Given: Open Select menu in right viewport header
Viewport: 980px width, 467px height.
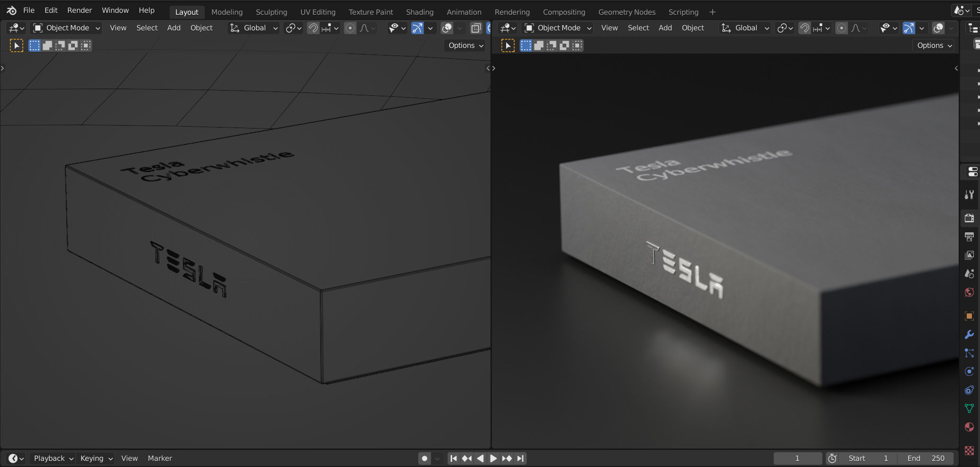Looking at the screenshot, I should [638, 28].
